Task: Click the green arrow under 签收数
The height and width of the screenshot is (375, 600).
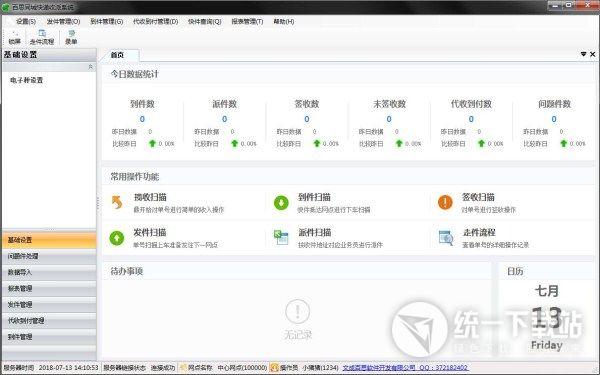Action: coord(317,143)
